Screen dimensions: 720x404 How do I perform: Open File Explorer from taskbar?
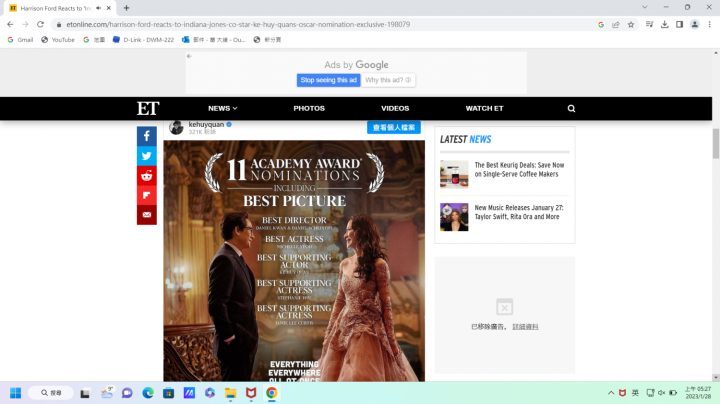231,393
